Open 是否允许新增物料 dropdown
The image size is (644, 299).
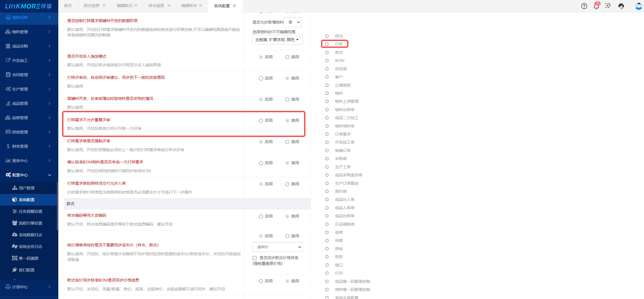click(x=293, y=22)
